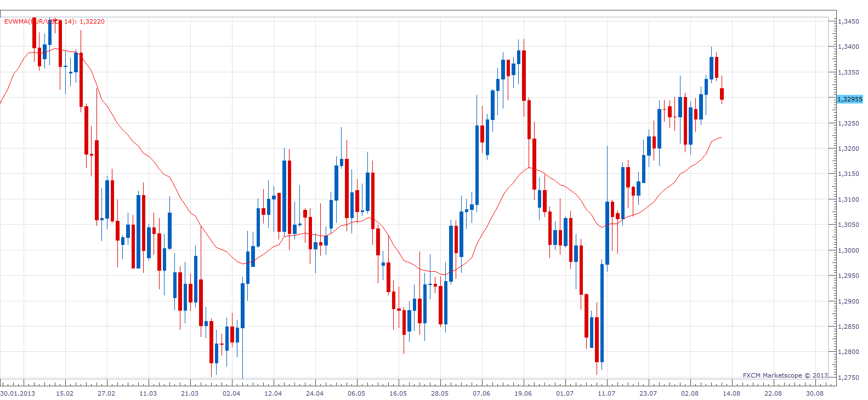This screenshot has height=400, width=868.
Task: Click the 1,3150 price axis label
Action: pos(849,174)
